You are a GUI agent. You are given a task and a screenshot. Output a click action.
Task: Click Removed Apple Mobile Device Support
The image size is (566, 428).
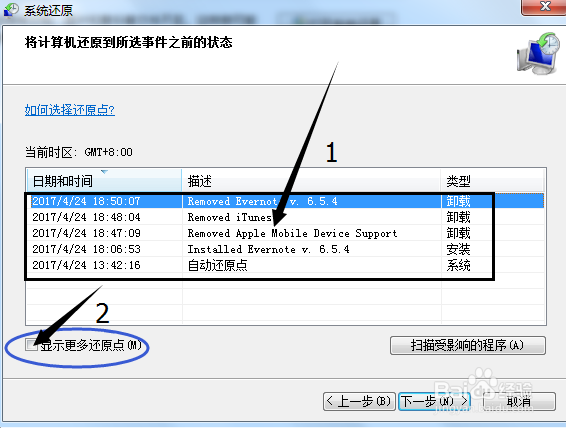coord(292,233)
